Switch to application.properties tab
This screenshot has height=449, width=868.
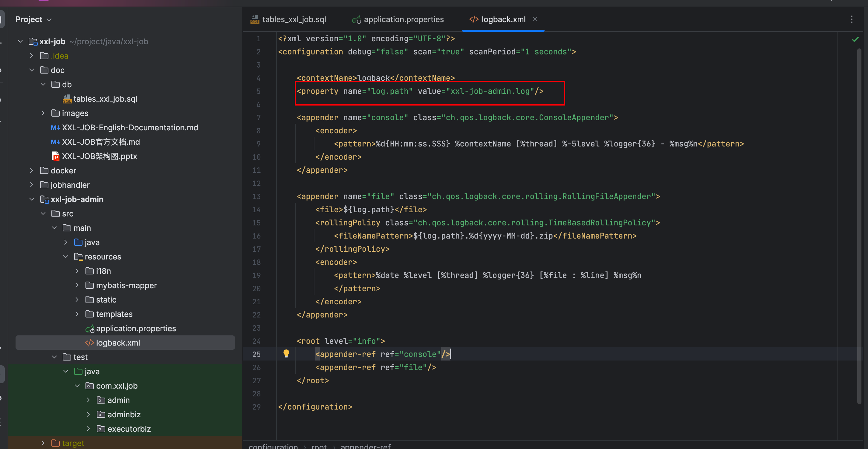(398, 19)
